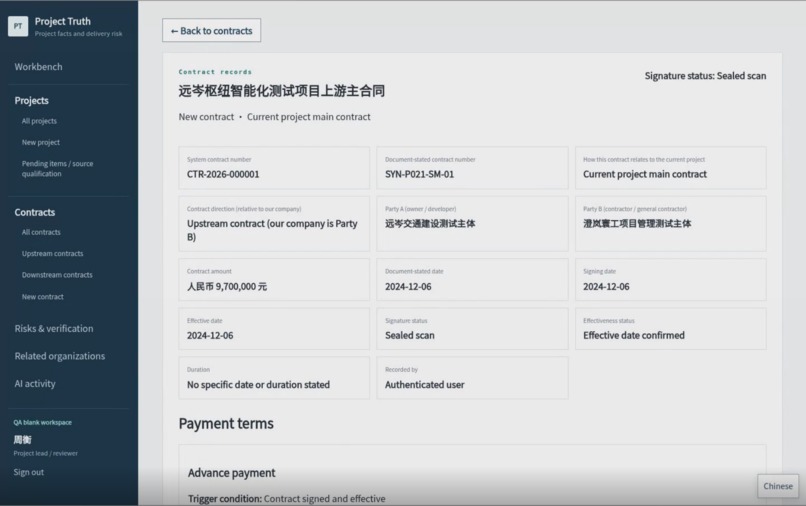Screen dimensions: 806x506
Task: Click Sign out
Action: pyautogui.click(x=29, y=472)
